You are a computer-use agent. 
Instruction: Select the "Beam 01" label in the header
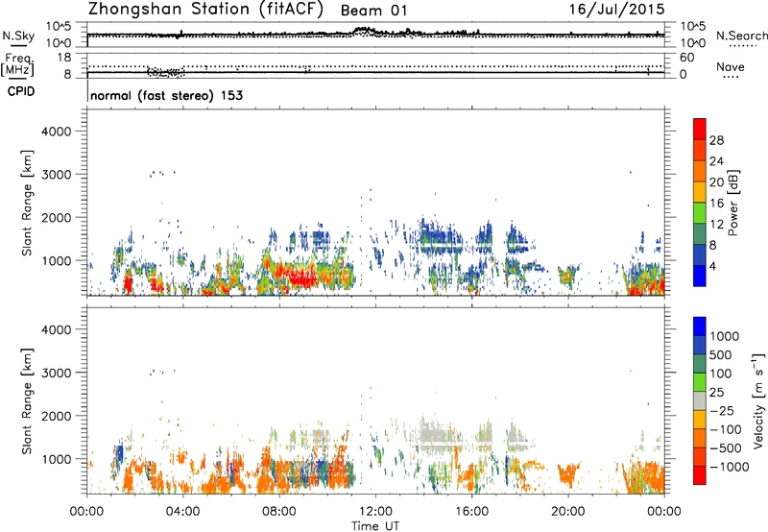(x=373, y=11)
